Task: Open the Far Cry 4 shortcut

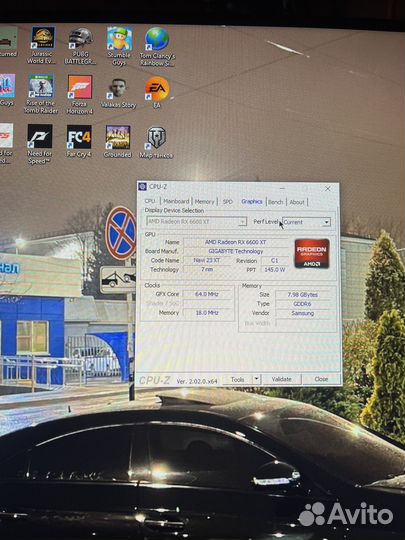Action: [79, 141]
